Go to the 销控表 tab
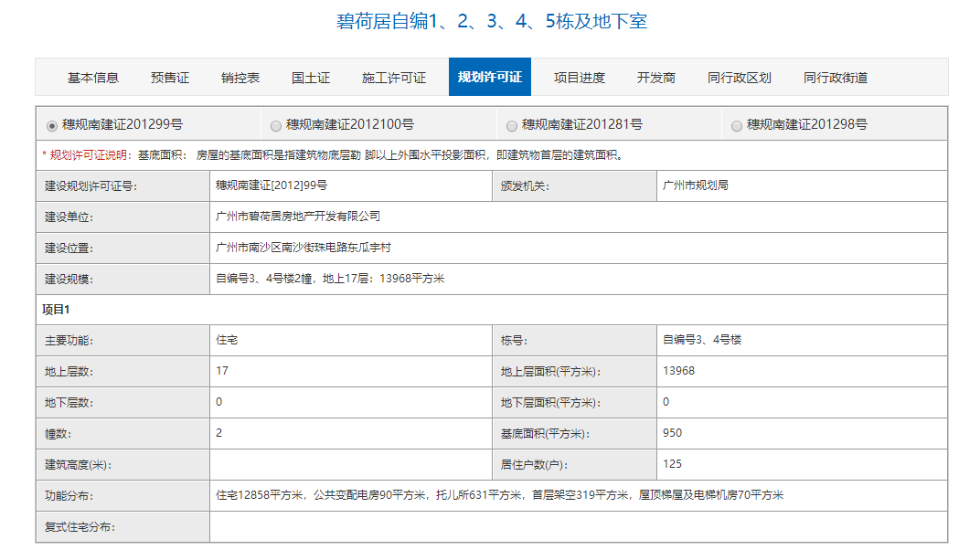 tap(240, 78)
